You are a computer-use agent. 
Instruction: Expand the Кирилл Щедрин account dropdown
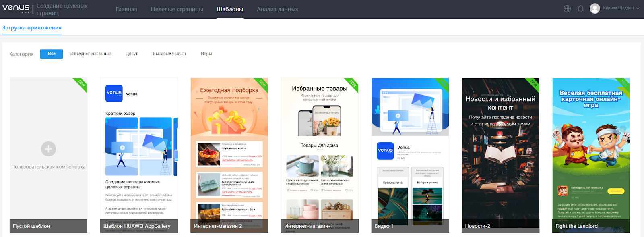coord(638,8)
